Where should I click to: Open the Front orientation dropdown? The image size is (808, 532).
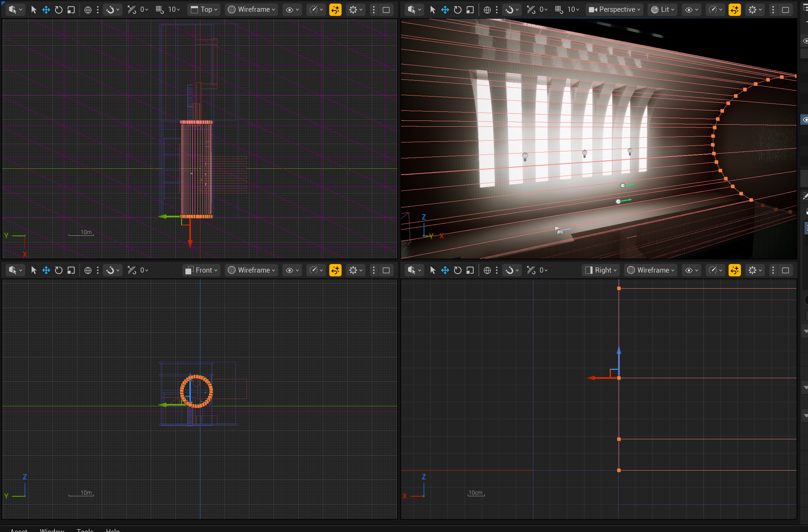(x=201, y=270)
